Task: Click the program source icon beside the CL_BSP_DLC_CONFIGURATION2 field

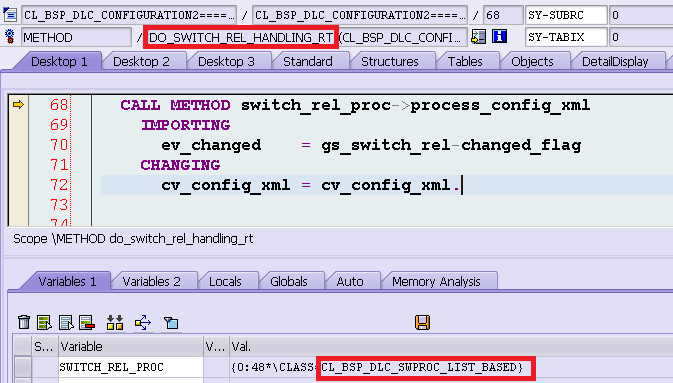Action: pyautogui.click(x=10, y=15)
